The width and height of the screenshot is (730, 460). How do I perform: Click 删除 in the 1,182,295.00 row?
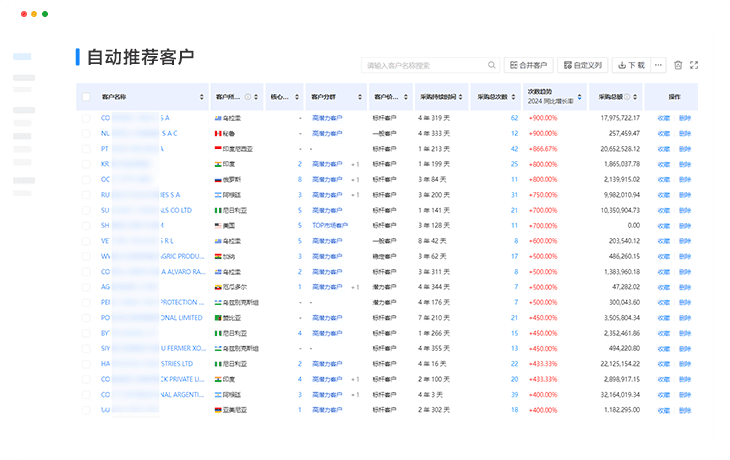(x=685, y=410)
